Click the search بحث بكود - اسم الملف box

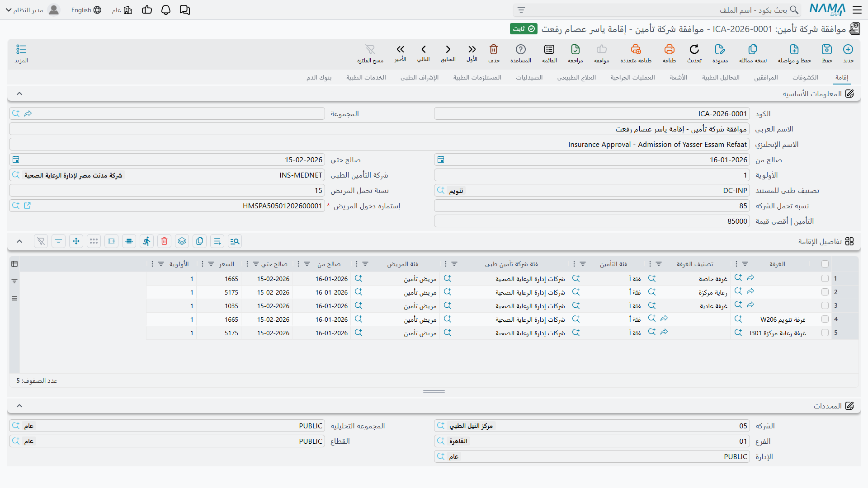coord(657,10)
